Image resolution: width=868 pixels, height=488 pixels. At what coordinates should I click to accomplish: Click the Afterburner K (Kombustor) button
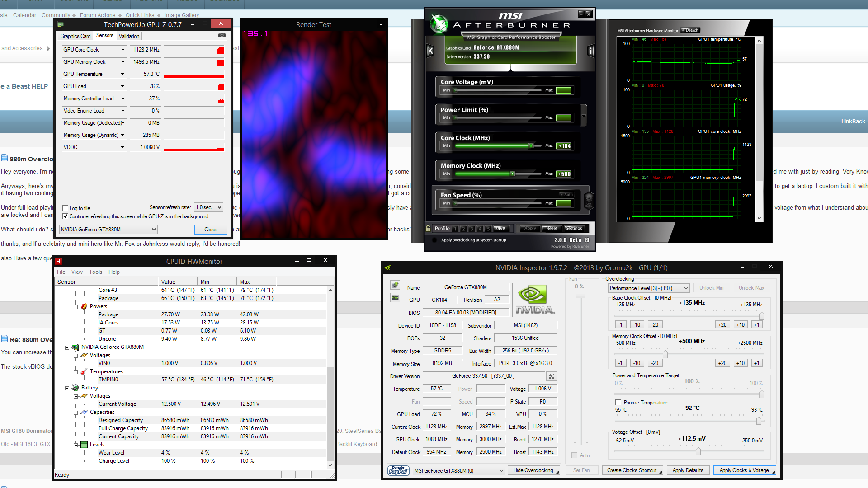click(x=430, y=51)
